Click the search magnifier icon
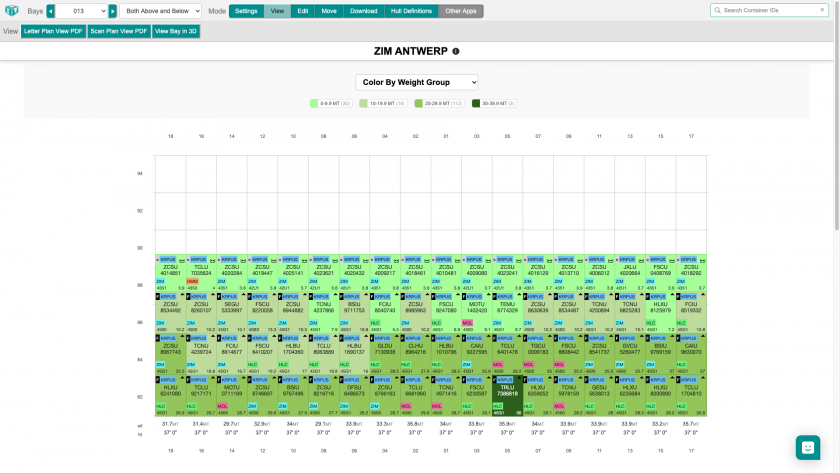Screen dimensions: 840x473 (x=717, y=10)
